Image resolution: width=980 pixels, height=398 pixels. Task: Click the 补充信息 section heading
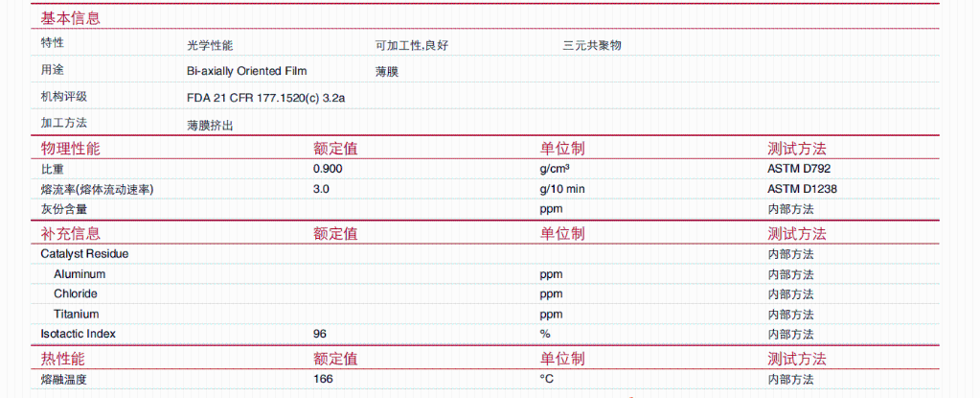pos(70,234)
